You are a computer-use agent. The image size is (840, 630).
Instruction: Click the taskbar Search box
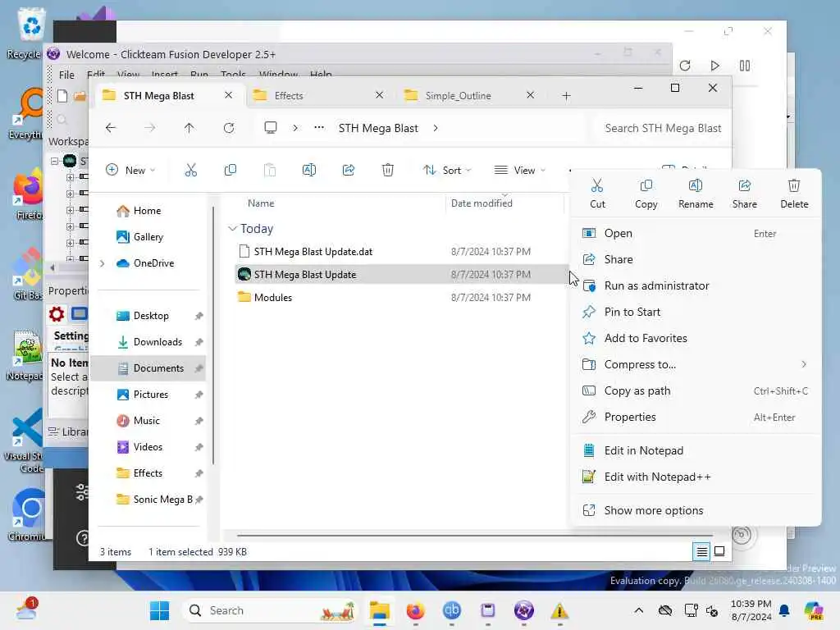pos(270,610)
